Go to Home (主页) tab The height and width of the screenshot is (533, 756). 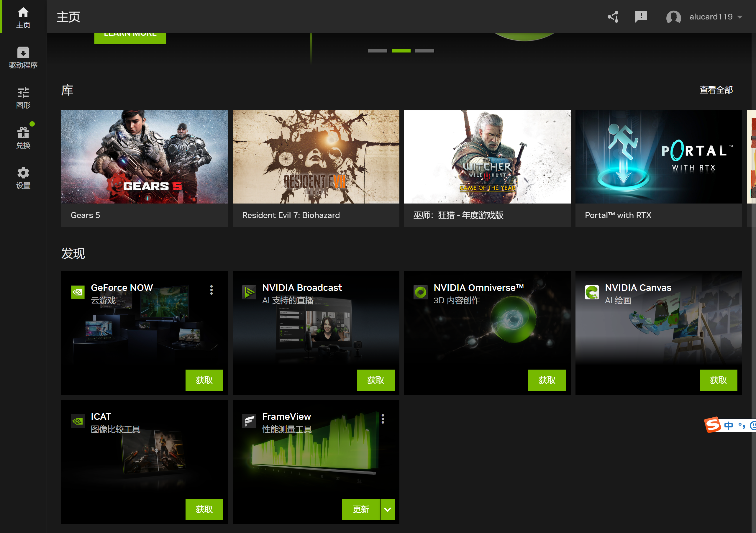pyautogui.click(x=23, y=17)
